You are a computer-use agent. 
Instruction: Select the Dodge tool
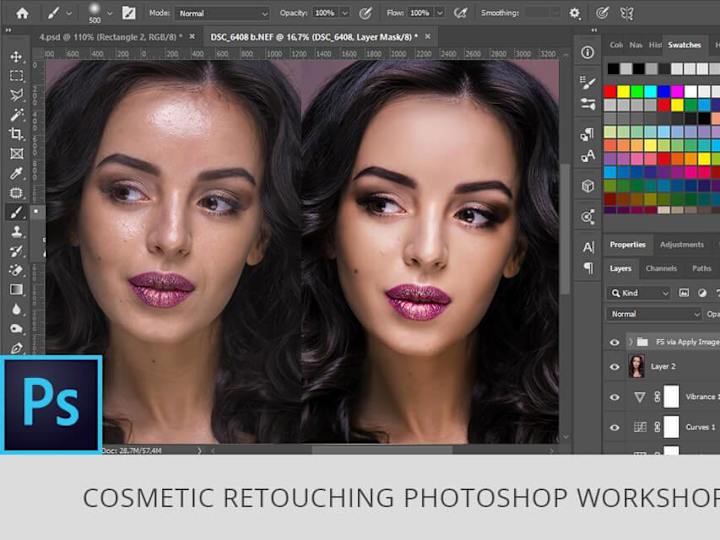(17, 328)
